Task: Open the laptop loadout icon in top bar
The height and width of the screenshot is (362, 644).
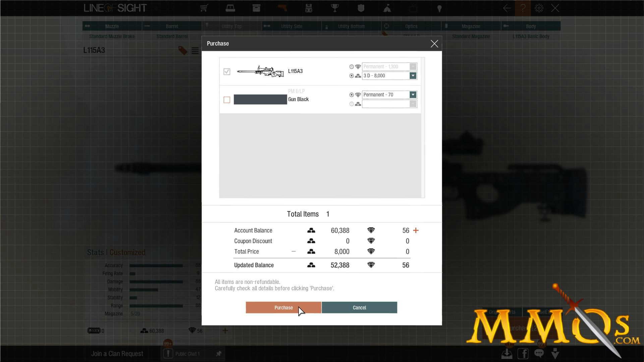Action: pos(230,8)
